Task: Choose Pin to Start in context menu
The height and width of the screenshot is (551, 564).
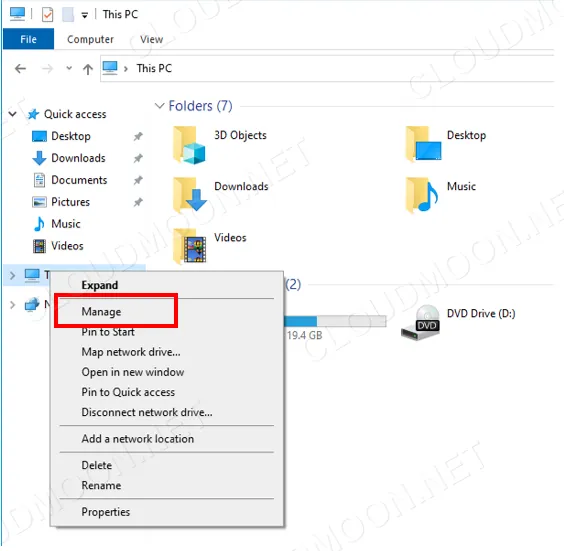Action: coord(108,332)
